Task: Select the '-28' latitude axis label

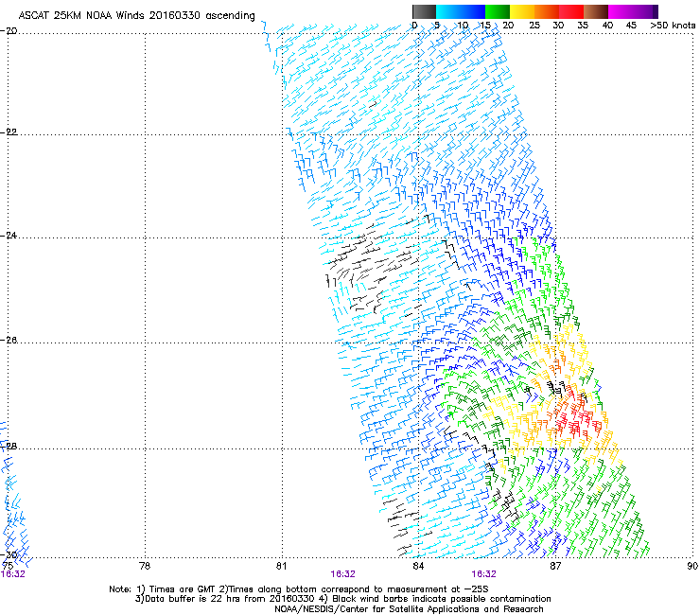Action: [x=9, y=447]
